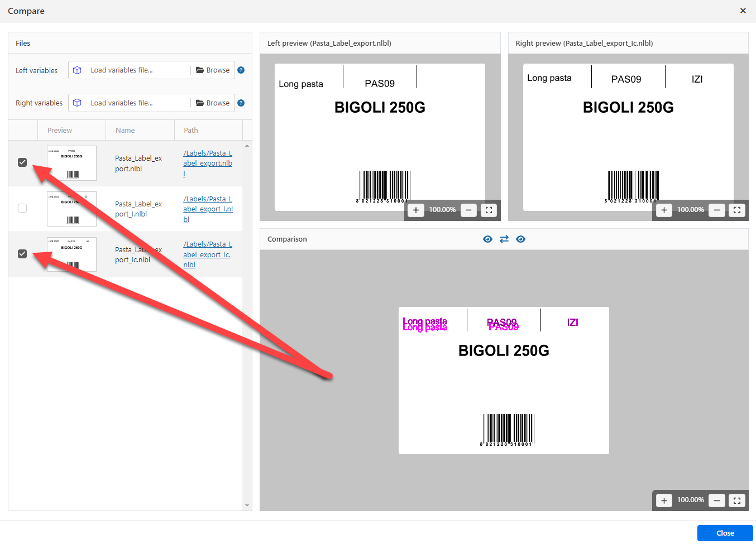Sort files by Name column header
The width and height of the screenshot is (756, 544).
[126, 131]
